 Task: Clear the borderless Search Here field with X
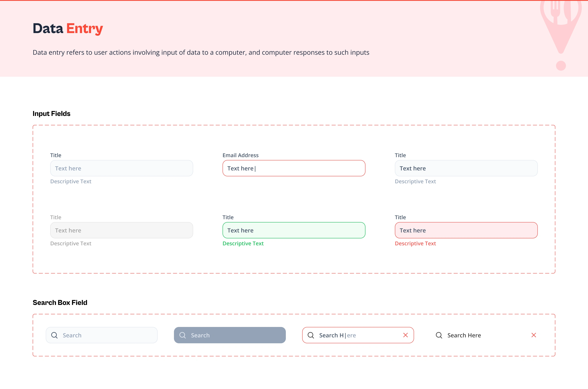(534, 335)
